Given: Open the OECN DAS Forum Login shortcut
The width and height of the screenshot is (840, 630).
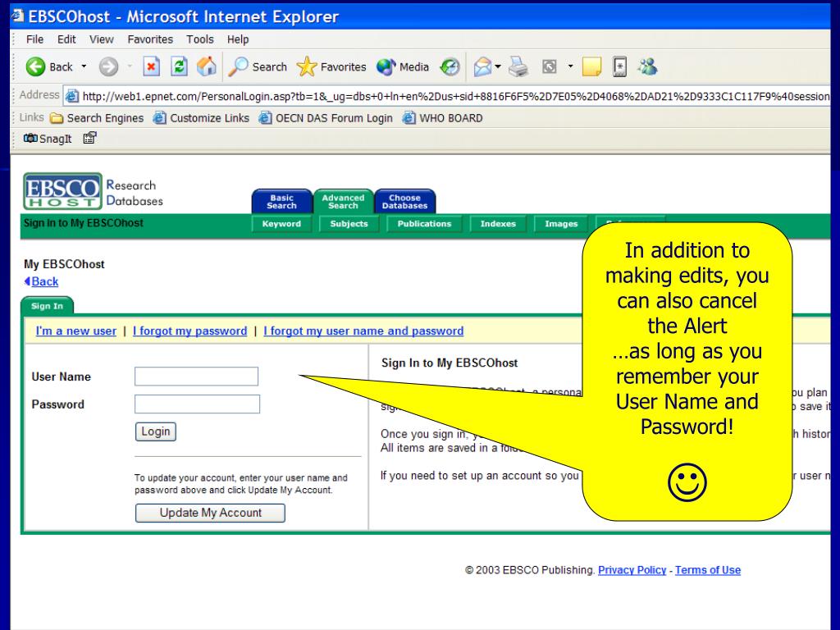Looking at the screenshot, I should pos(326,118).
